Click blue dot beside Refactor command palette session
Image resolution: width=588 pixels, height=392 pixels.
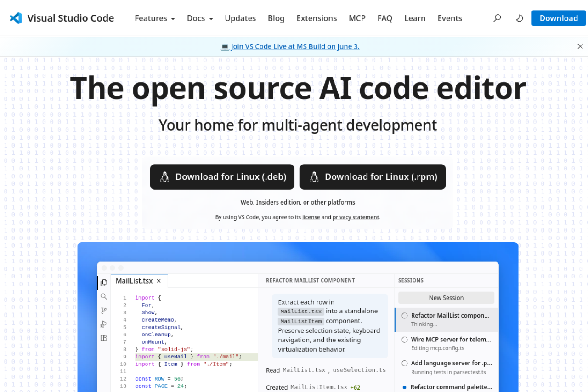(405, 387)
